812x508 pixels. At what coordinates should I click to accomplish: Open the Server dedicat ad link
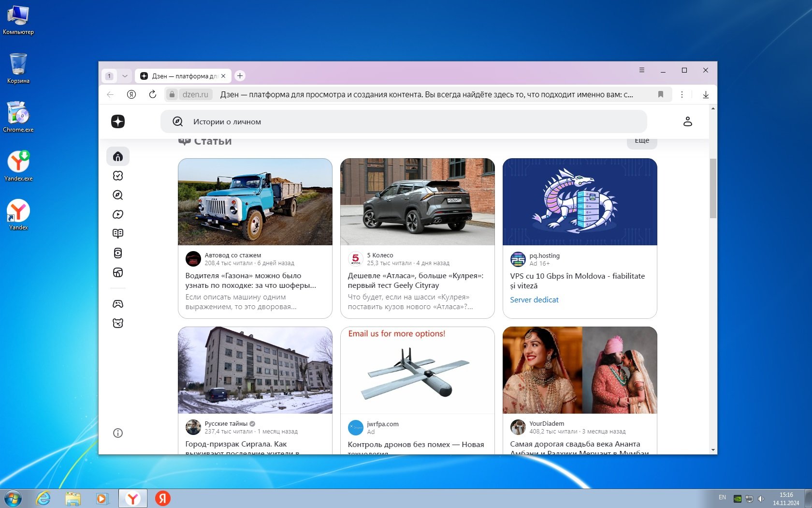pyautogui.click(x=534, y=300)
